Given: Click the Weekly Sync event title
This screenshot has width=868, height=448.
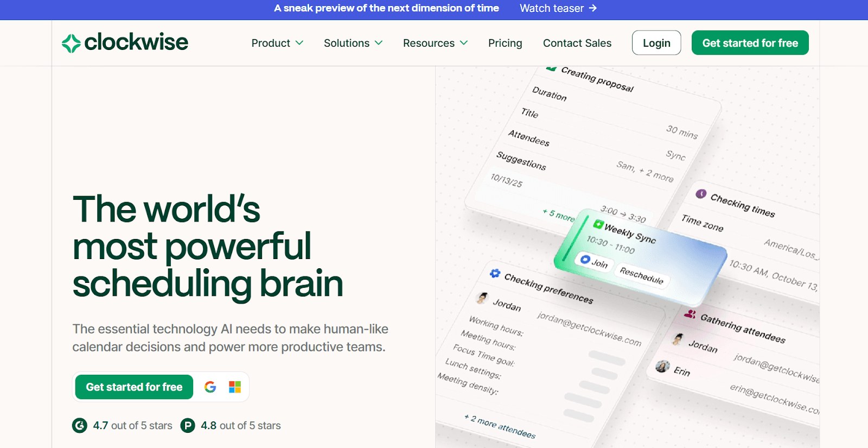Looking at the screenshot, I should (630, 233).
